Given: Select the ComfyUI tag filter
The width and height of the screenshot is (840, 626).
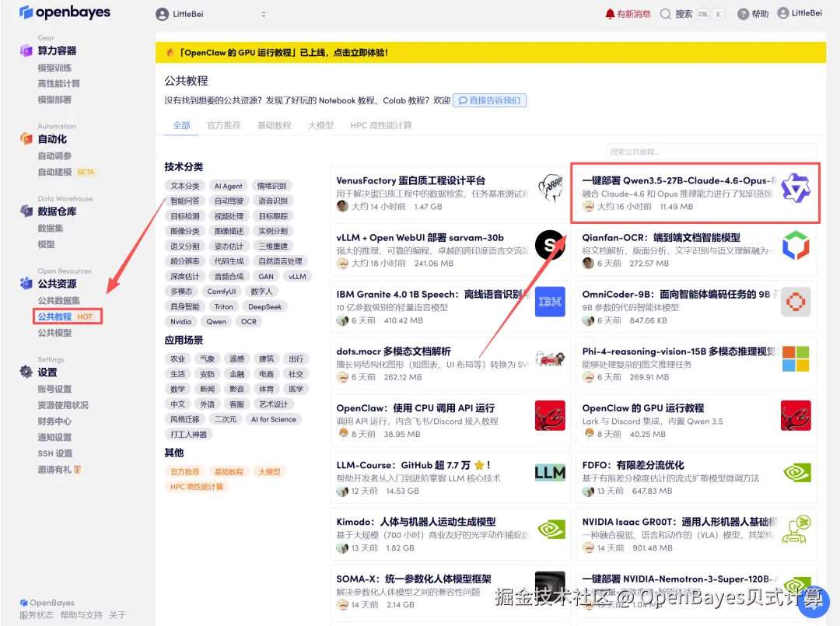Looking at the screenshot, I should click(222, 291).
